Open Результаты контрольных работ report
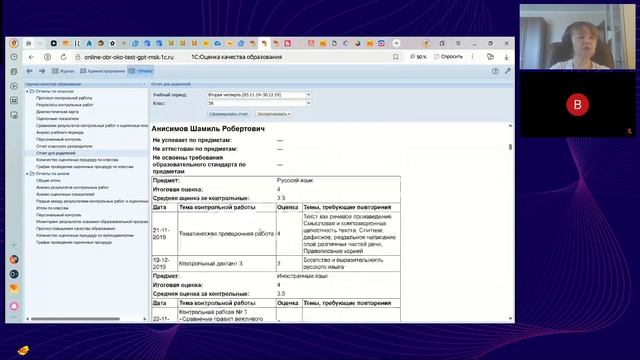640x360 pixels. pos(64,105)
